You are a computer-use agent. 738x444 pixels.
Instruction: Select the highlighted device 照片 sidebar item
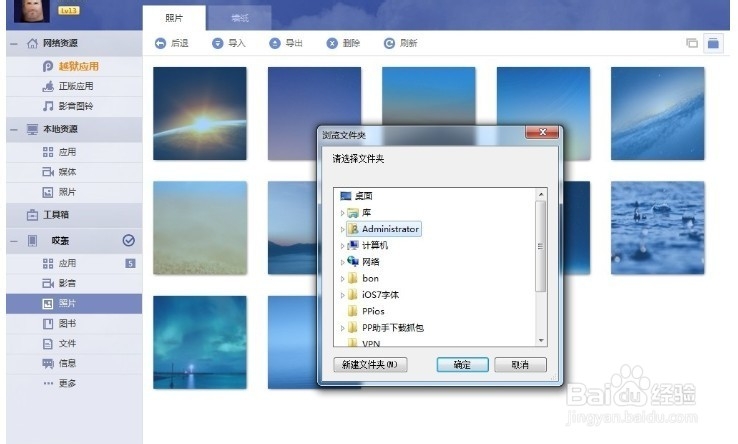point(74,304)
